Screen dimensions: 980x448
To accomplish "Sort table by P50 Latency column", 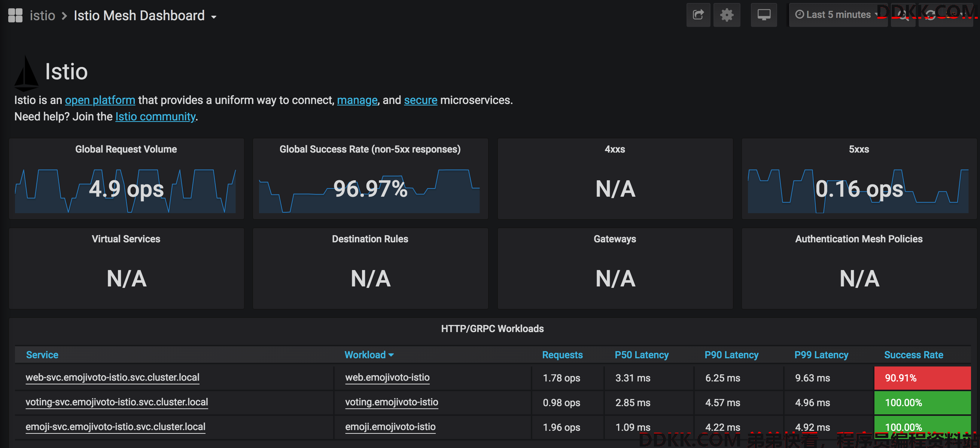I will click(641, 355).
